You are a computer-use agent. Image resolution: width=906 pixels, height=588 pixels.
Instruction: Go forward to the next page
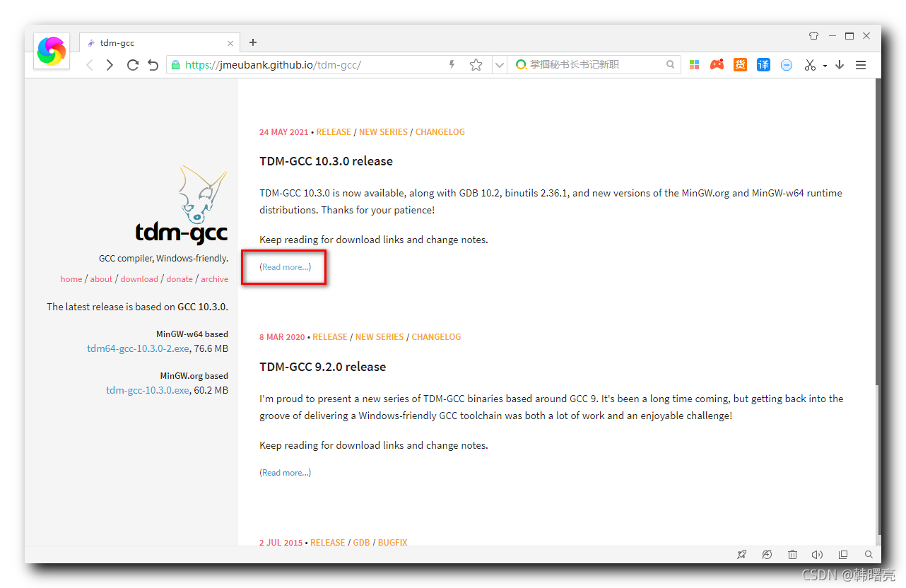pos(110,65)
